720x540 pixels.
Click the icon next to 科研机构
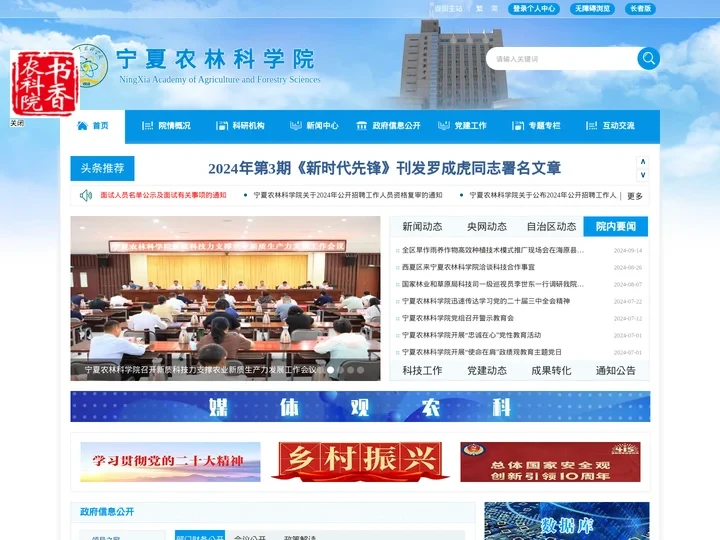(x=222, y=125)
